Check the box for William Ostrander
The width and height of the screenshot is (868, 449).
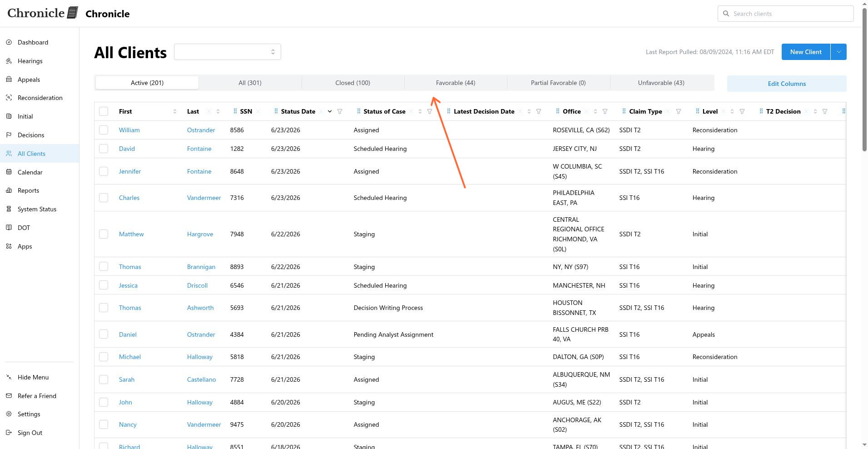(x=104, y=130)
